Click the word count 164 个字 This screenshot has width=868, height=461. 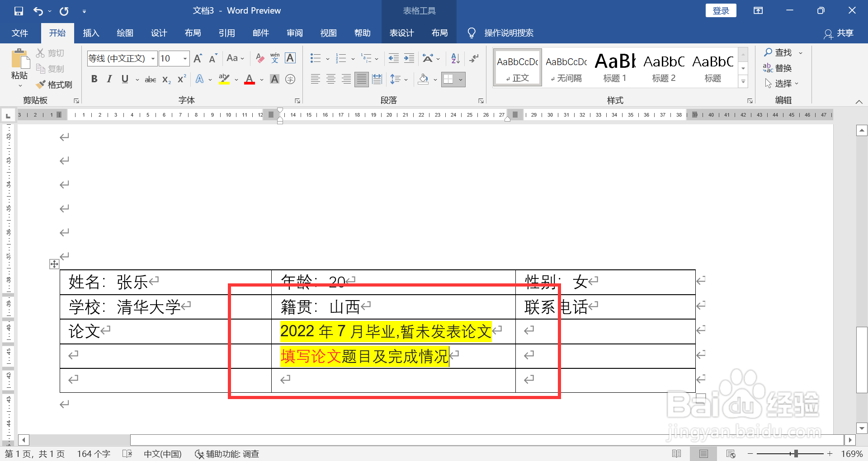(94, 454)
